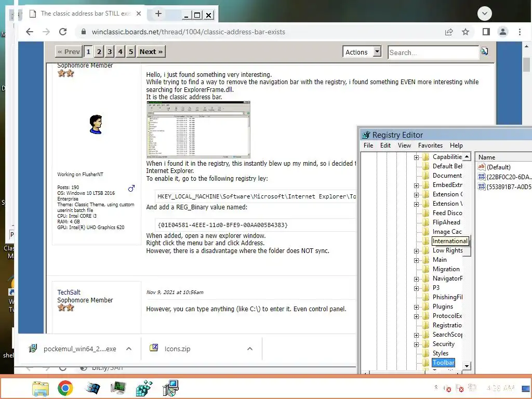Expand the Security registry key
The image size is (532, 399).
click(x=416, y=345)
